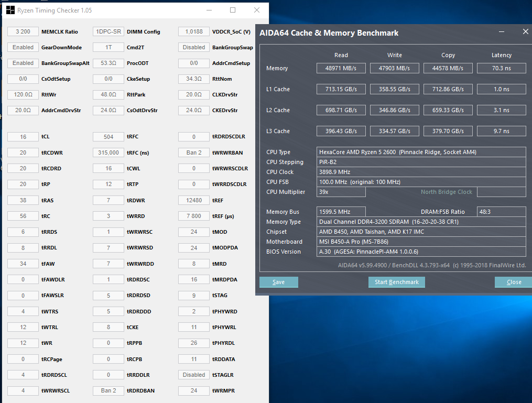This screenshot has height=403, width=532.
Task: Click the Memory Read 48971 MB/s field
Action: [341, 68]
